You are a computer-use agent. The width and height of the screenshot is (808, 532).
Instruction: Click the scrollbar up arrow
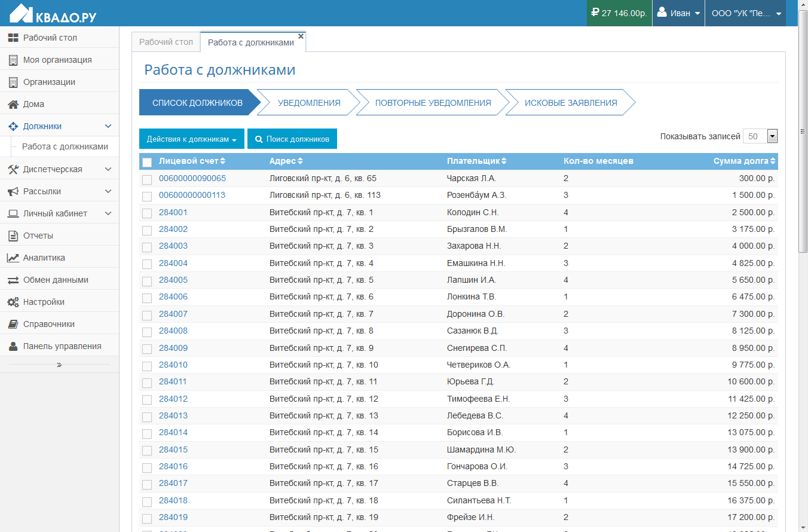tap(803, 5)
